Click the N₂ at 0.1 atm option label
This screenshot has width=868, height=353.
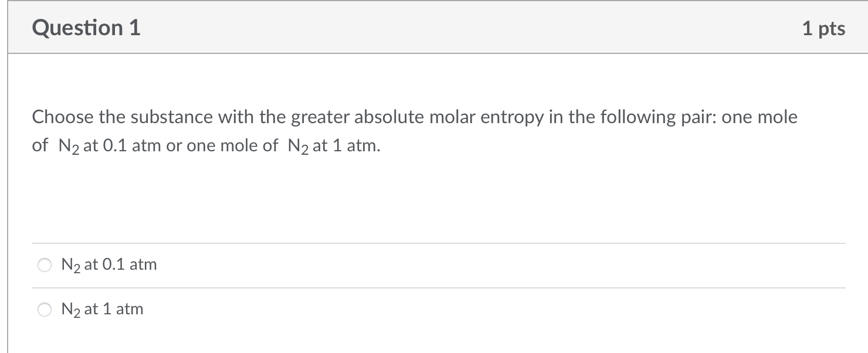(x=108, y=265)
